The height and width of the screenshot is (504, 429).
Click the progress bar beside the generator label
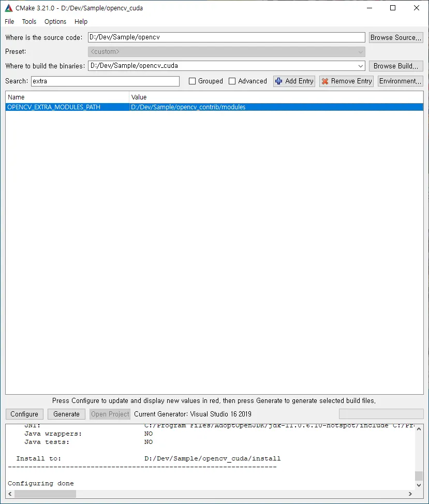381,414
